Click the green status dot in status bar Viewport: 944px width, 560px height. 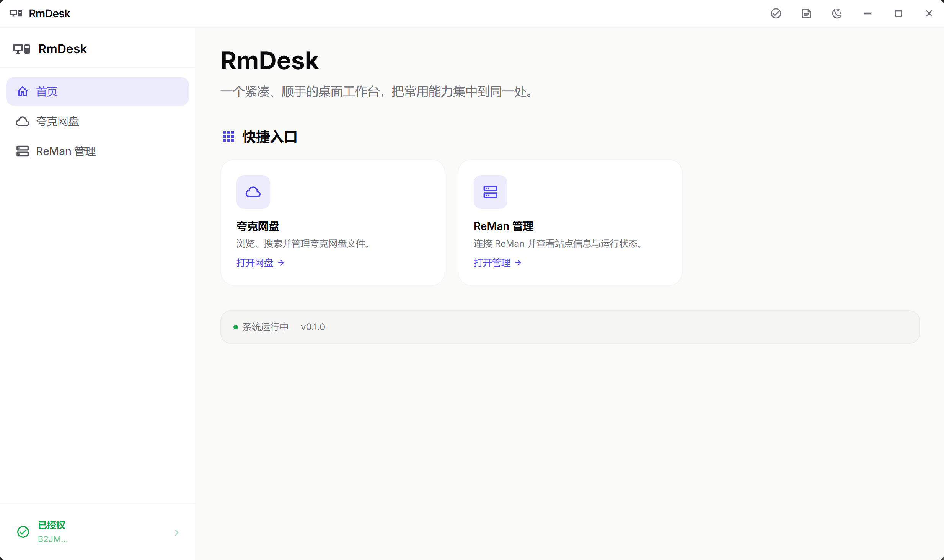click(236, 327)
